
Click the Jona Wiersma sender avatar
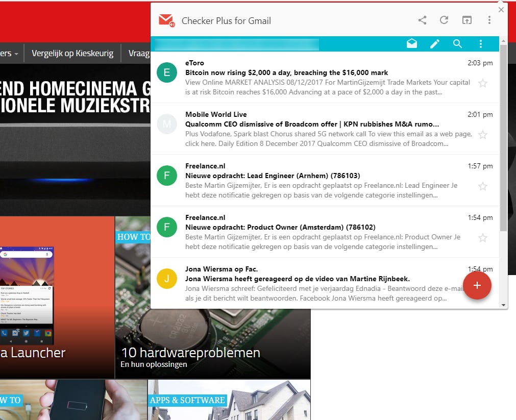coord(167,279)
